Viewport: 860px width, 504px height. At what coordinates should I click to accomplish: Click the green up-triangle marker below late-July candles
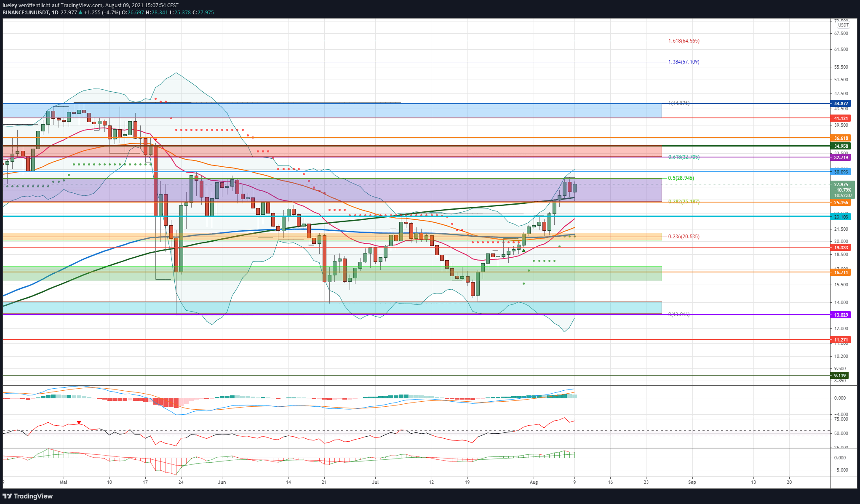[523, 251]
